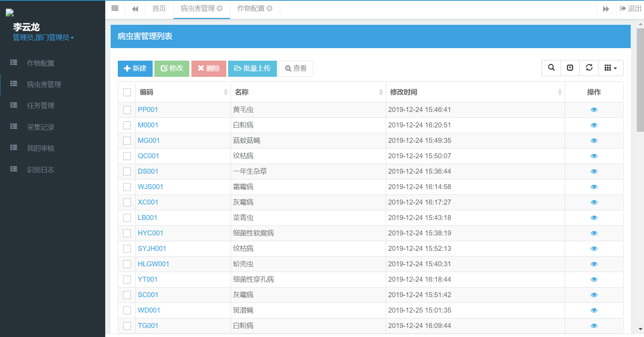
Task: Tick the select-all checkbox in table header
Action: pos(127,92)
